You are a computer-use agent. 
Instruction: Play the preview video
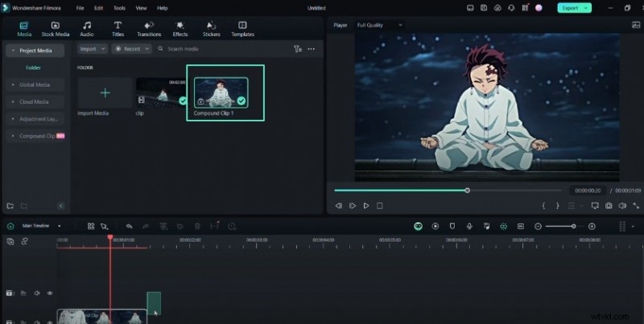(x=366, y=206)
